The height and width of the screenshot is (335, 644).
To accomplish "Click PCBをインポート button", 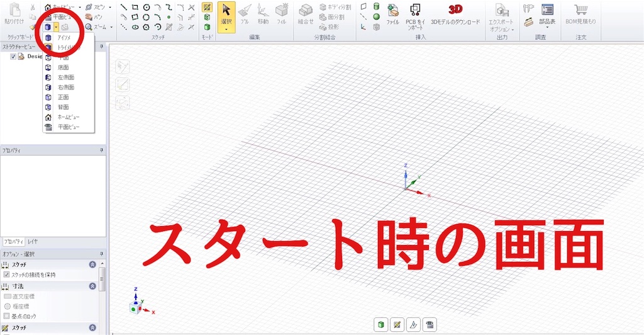I will [415, 16].
